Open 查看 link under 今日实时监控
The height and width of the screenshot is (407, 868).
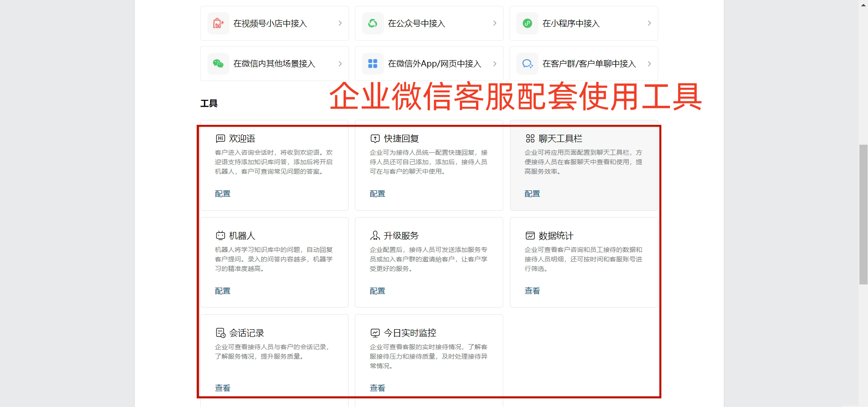tap(377, 388)
